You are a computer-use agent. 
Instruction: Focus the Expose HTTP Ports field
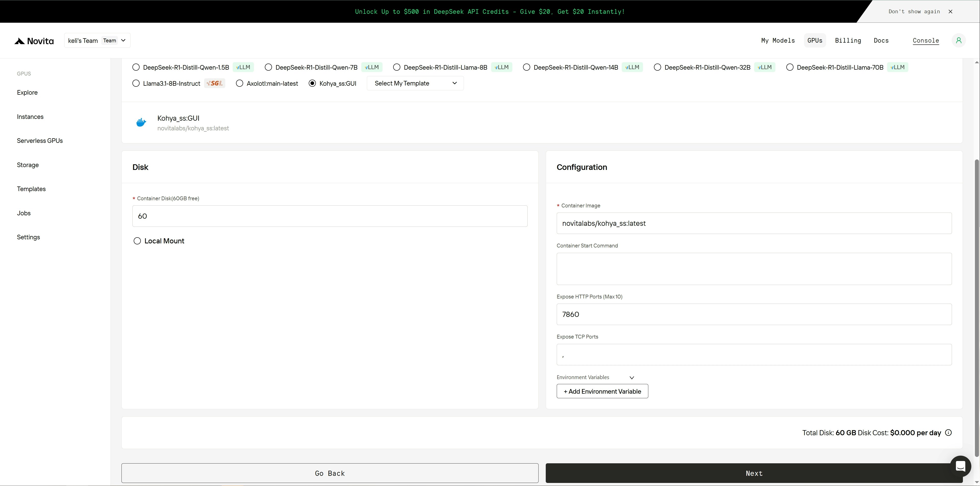pyautogui.click(x=754, y=315)
